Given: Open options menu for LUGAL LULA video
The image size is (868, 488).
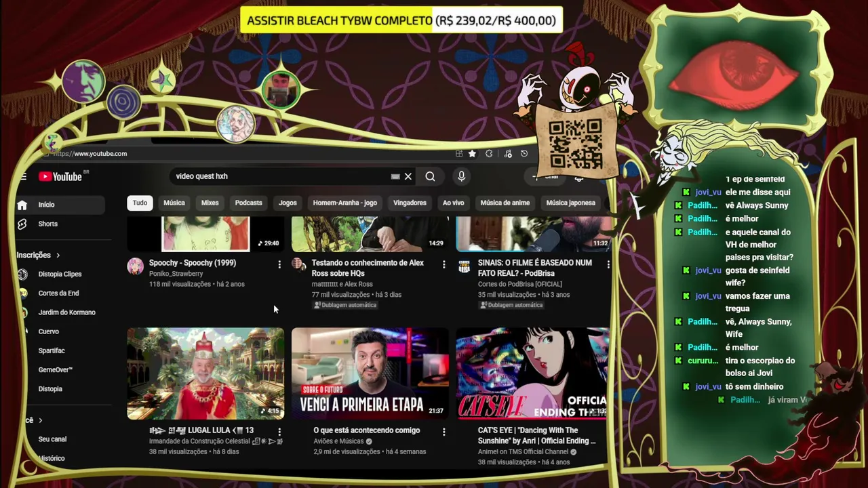Looking at the screenshot, I should [x=279, y=432].
